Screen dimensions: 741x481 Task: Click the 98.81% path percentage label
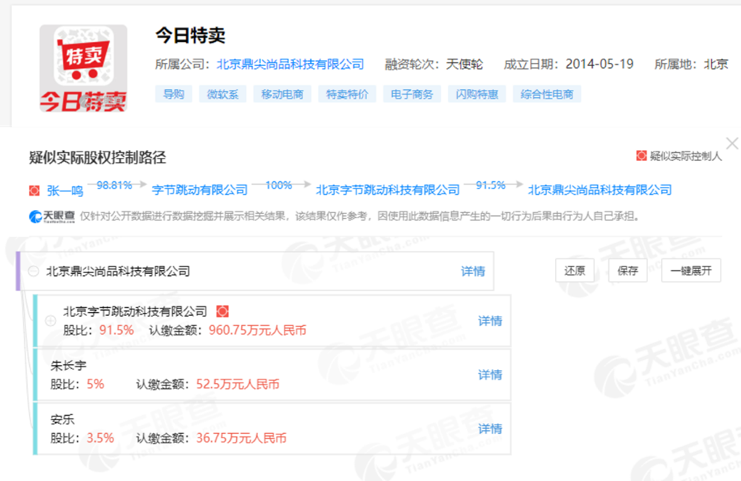pos(114,186)
